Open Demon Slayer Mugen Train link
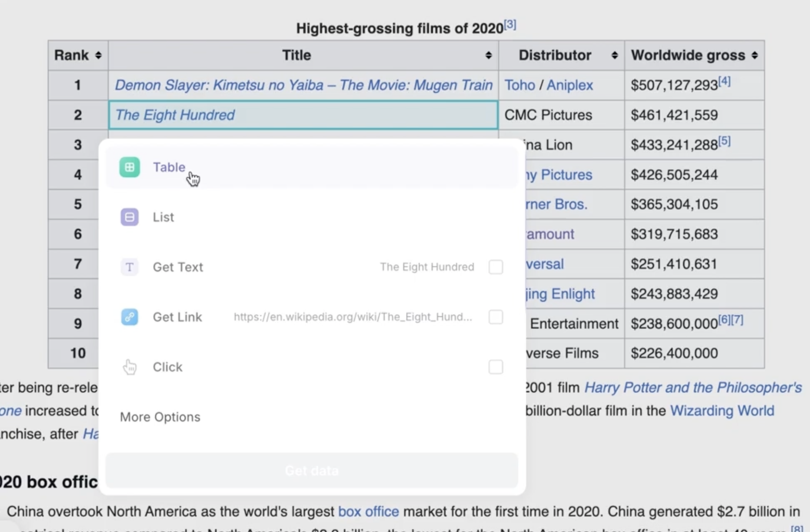810x532 pixels. pyautogui.click(x=304, y=85)
